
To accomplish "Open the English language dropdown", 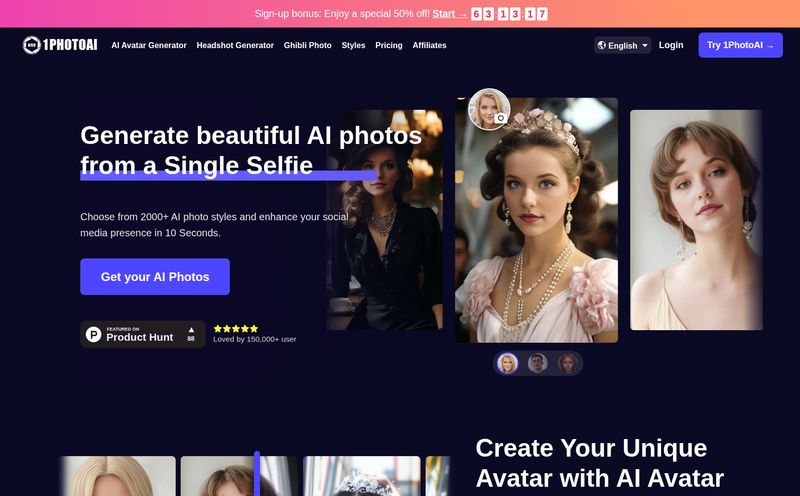I will click(623, 45).
